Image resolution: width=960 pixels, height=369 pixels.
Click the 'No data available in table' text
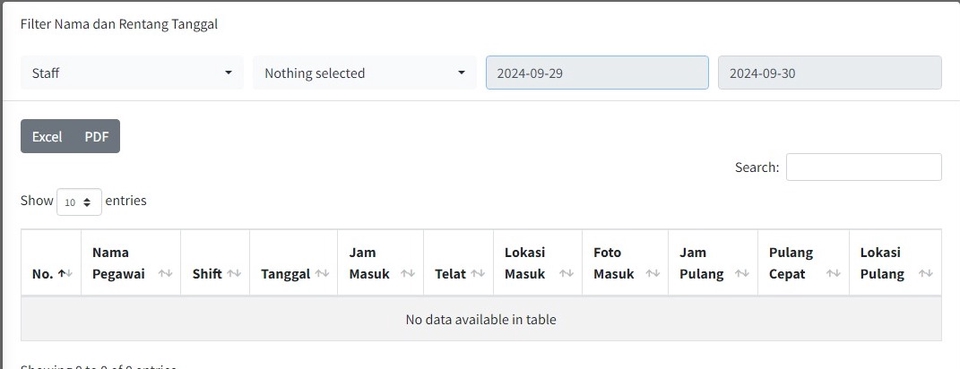(x=481, y=319)
